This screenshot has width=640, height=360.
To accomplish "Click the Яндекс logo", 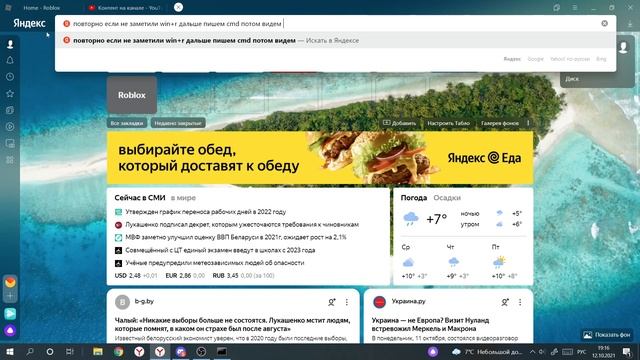I will pos(29,24).
